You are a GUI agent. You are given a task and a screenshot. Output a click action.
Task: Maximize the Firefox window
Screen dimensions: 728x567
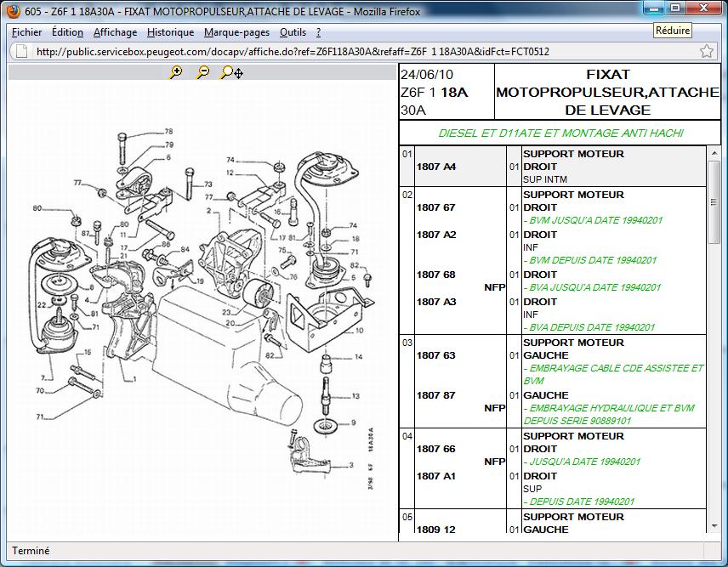point(675,9)
